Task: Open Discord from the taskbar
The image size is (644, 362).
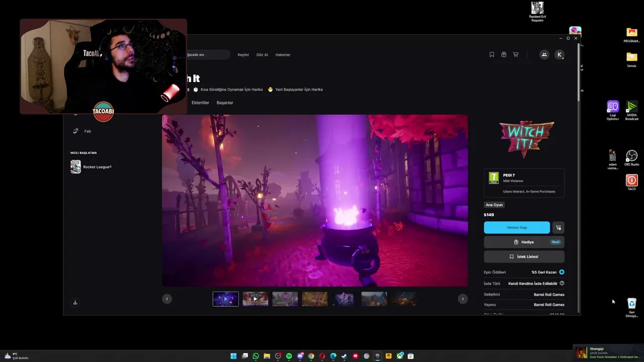Action: point(300,356)
